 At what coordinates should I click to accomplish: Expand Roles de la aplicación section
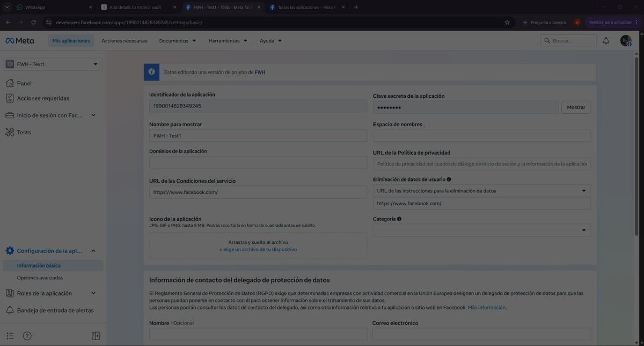tap(93, 293)
